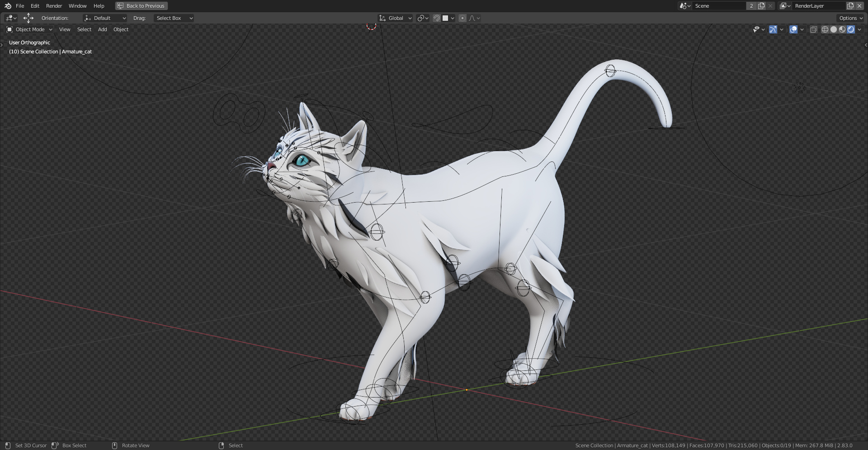This screenshot has height=450, width=868.
Task: Open proportional editing falloff dropdown
Action: [x=474, y=18]
